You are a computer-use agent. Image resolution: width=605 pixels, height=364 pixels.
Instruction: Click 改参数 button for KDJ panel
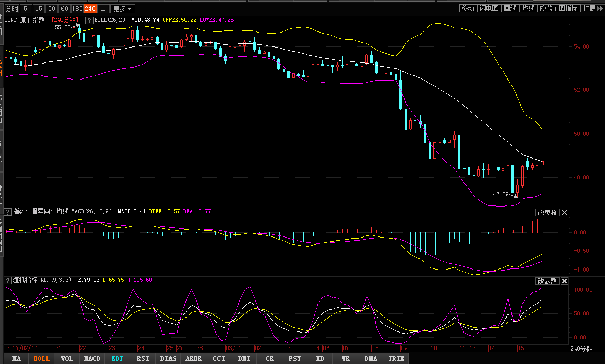[547, 281]
